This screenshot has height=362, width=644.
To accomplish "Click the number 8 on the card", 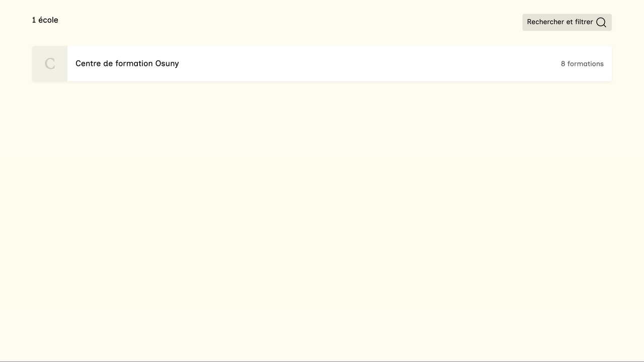I will [x=563, y=64].
